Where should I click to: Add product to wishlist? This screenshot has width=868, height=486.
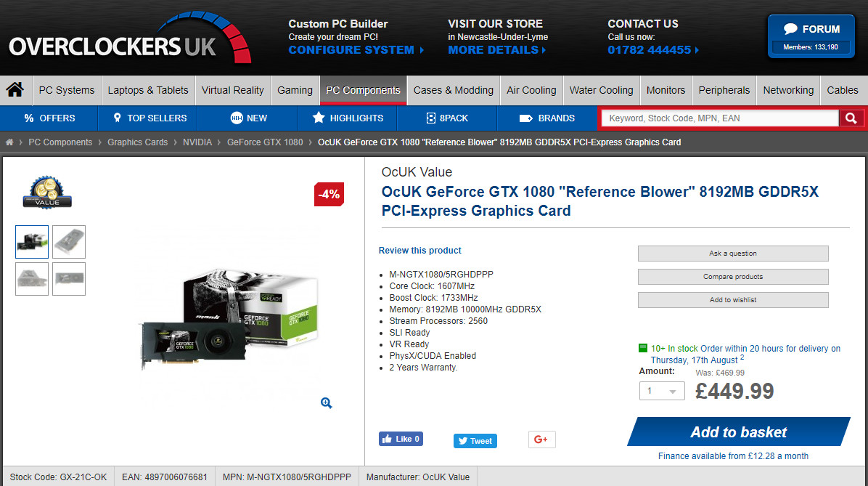click(733, 300)
